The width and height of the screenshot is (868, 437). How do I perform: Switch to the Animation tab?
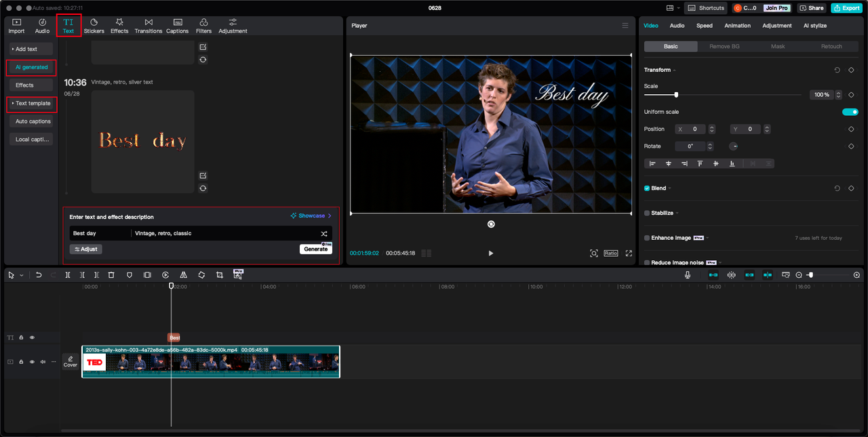[737, 26]
